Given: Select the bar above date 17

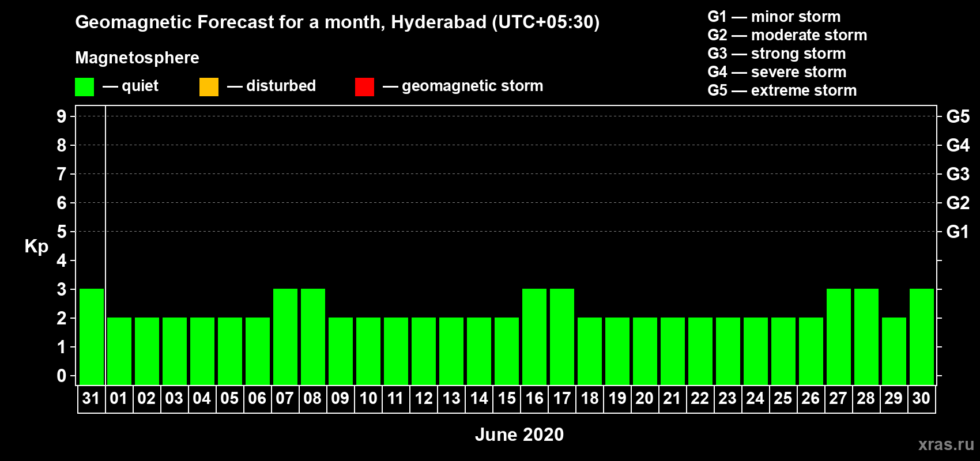Looking at the screenshot, I should 562,337.
